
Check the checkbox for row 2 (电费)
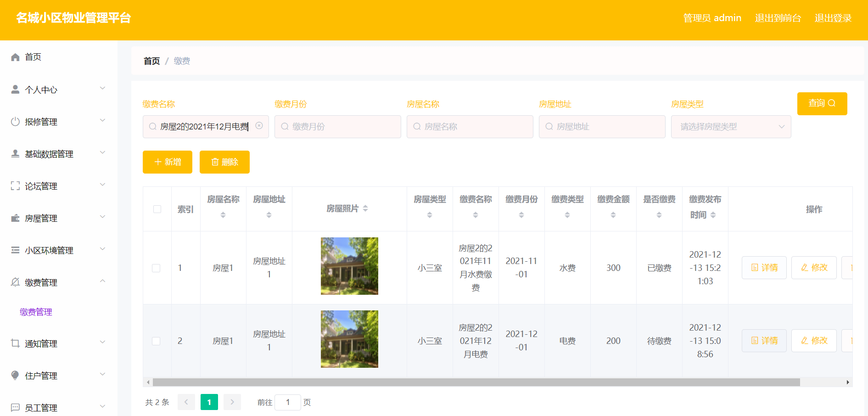(x=156, y=341)
